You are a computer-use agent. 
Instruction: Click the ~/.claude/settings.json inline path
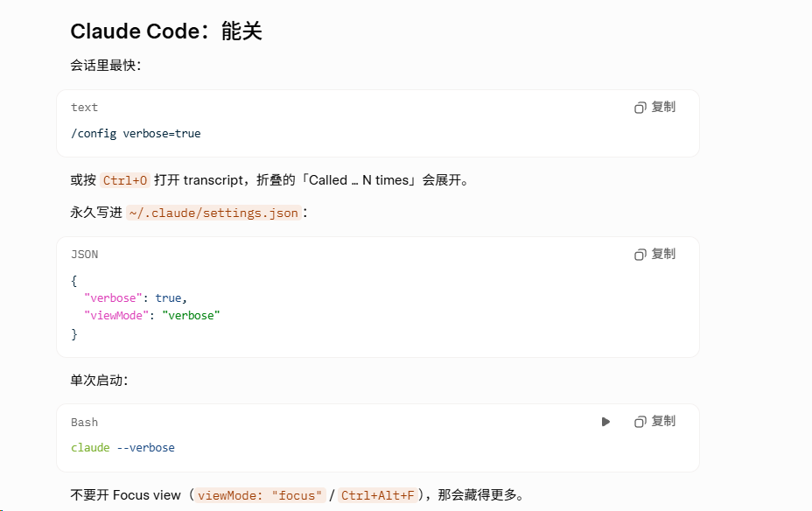coord(213,213)
